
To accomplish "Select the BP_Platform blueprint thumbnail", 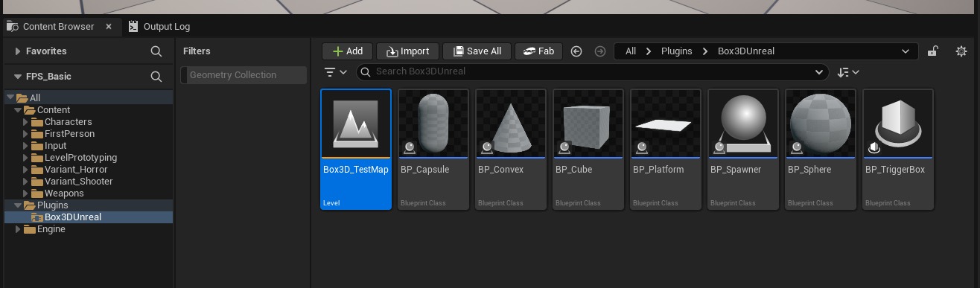I will 666,123.
